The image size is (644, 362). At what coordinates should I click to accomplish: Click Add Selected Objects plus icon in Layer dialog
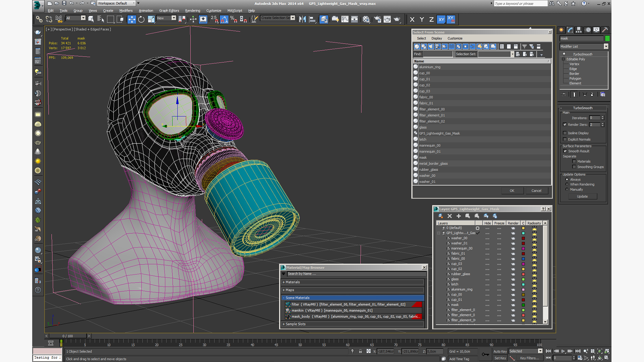click(x=459, y=216)
